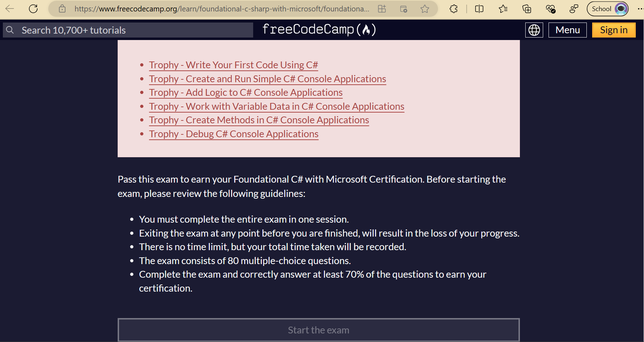Enable split screen view
This screenshot has height=342, width=644.
point(479,9)
